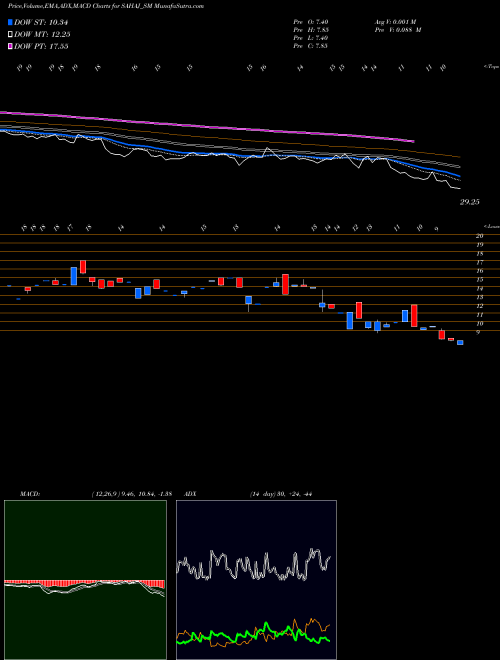Click the 'Pre C: 7.85' close value
This screenshot has width=500, height=660.
point(311,46)
